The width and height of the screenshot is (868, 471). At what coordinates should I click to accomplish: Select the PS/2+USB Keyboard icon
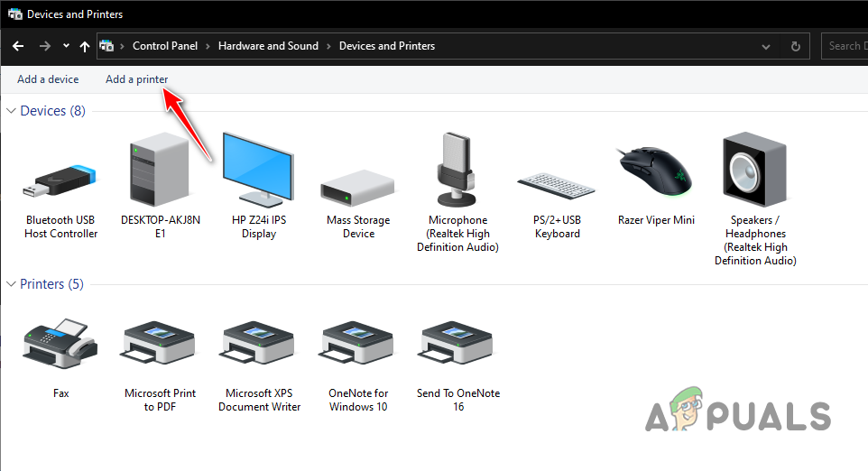556,187
